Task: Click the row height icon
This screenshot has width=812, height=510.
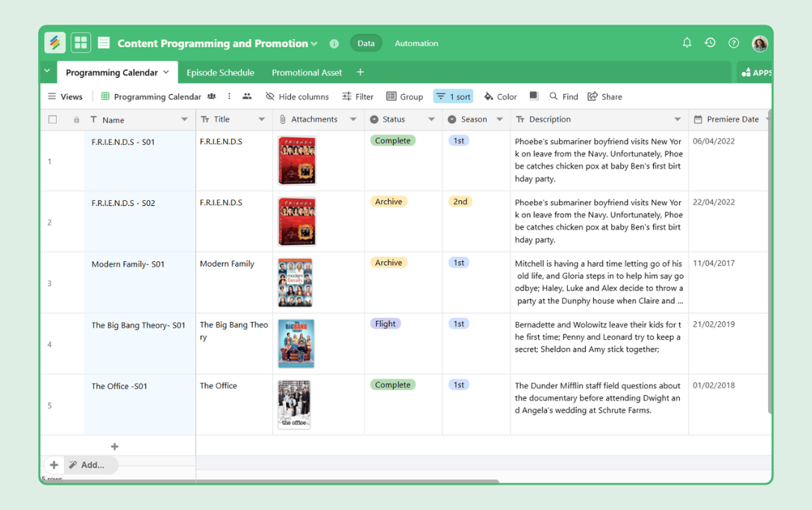Action: point(534,96)
